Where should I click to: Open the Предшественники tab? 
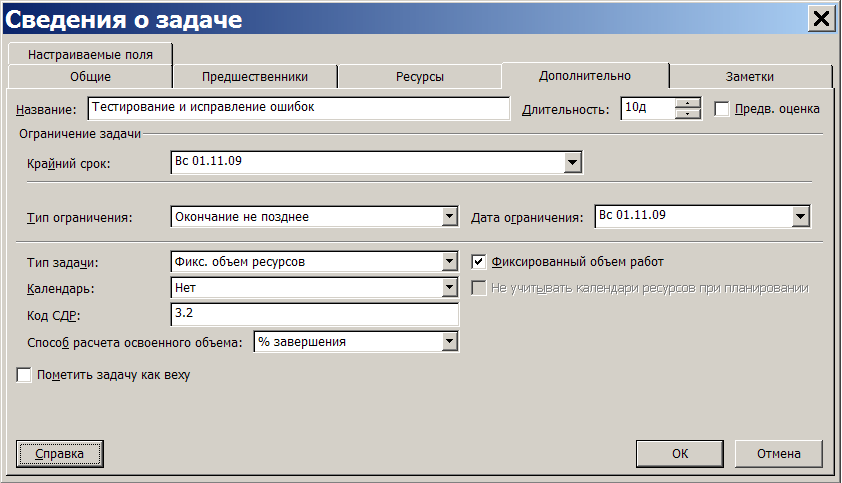[255, 77]
